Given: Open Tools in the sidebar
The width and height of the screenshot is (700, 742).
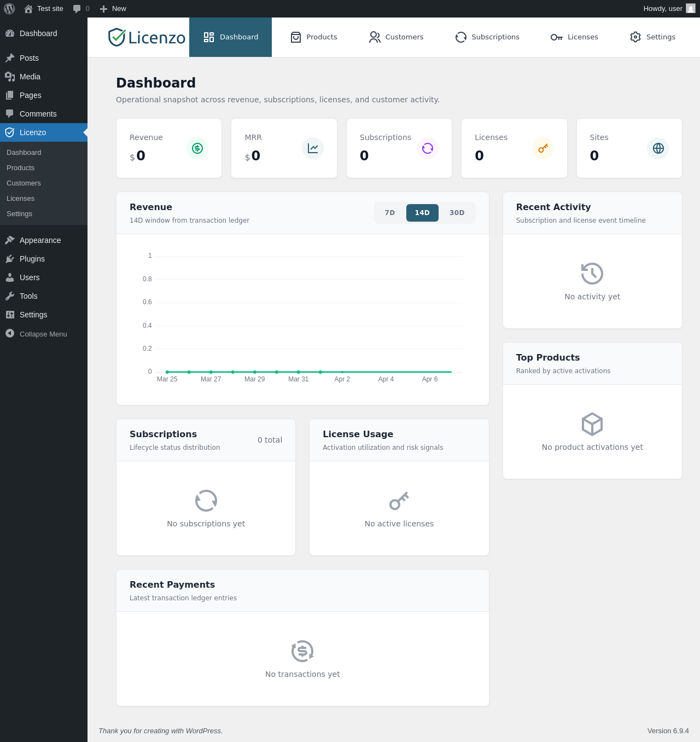Looking at the screenshot, I should point(44,296).
